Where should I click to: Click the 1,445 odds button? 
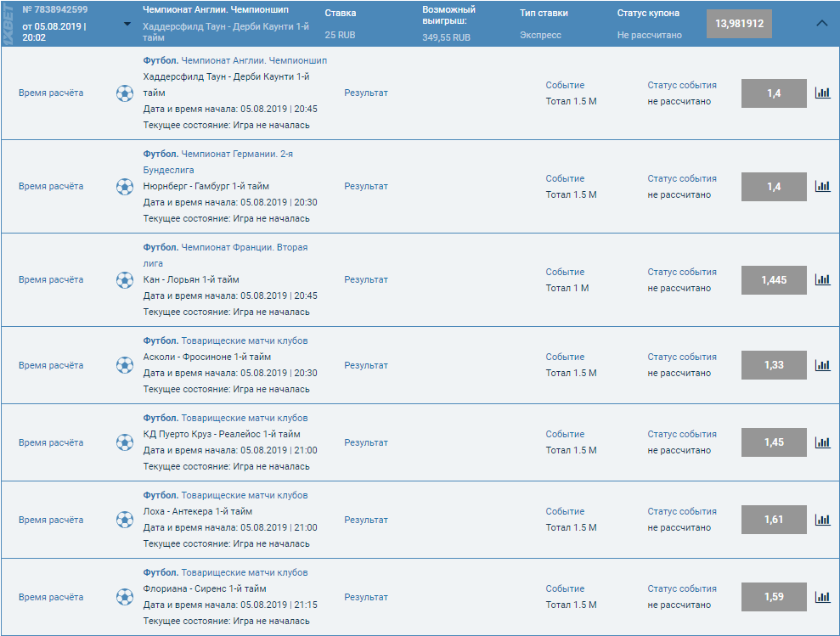(774, 279)
